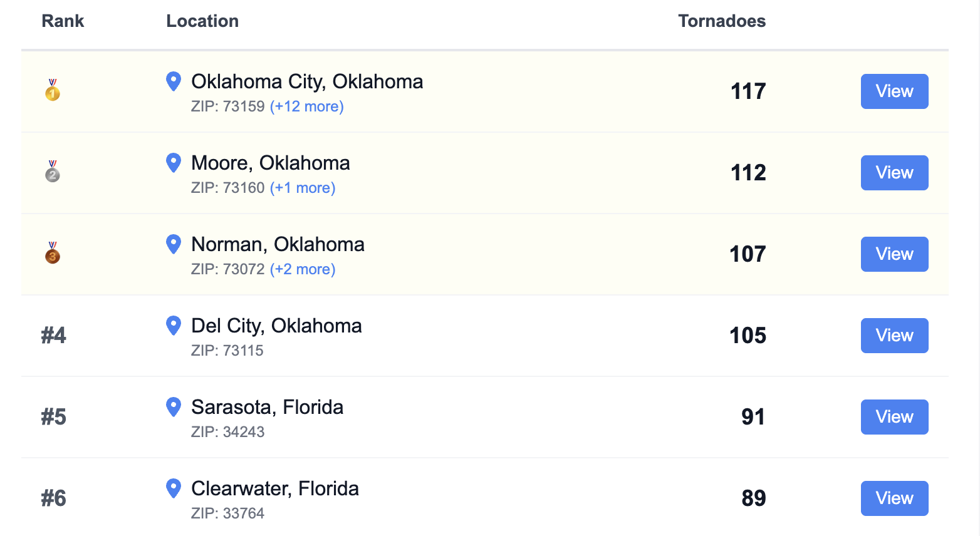Show the +2 more ZIP codes for Norman
Screen dimensions: 980x536
pyautogui.click(x=303, y=269)
